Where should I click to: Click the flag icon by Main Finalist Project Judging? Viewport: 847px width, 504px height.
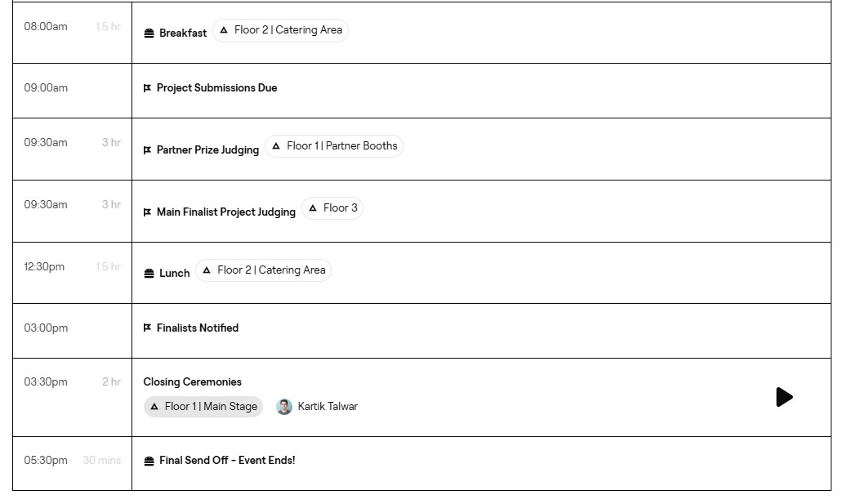point(147,212)
